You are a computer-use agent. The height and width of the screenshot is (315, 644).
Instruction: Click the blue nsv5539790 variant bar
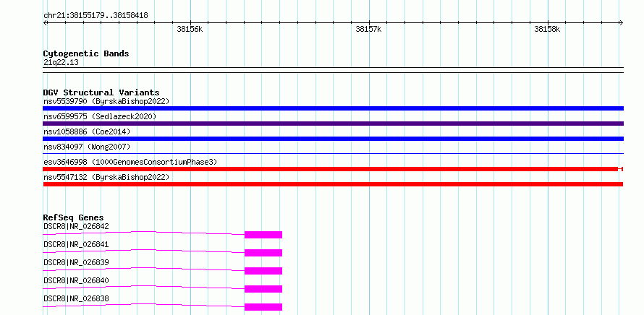(x=333, y=108)
